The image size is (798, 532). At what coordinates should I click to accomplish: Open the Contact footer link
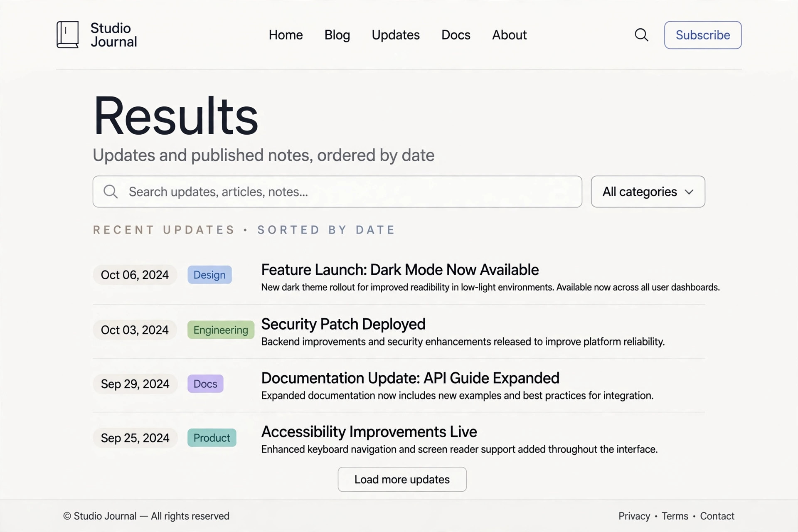[x=717, y=516]
